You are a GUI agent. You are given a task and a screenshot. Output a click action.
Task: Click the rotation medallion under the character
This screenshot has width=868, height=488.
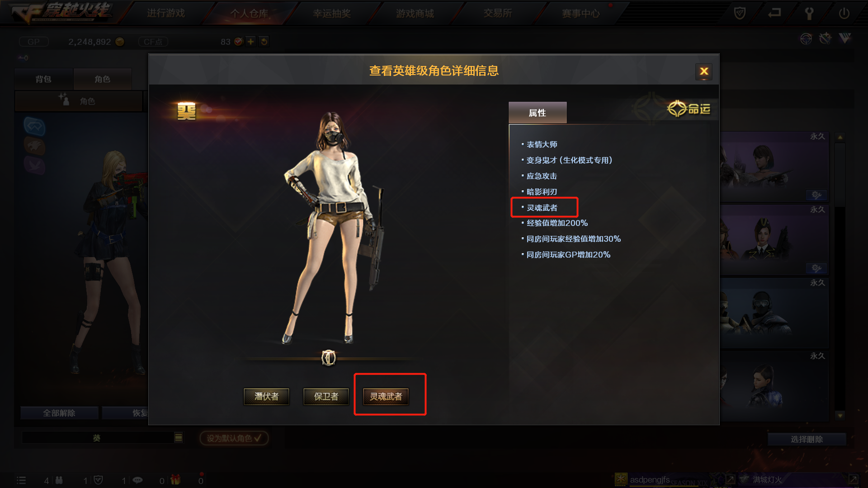click(329, 358)
